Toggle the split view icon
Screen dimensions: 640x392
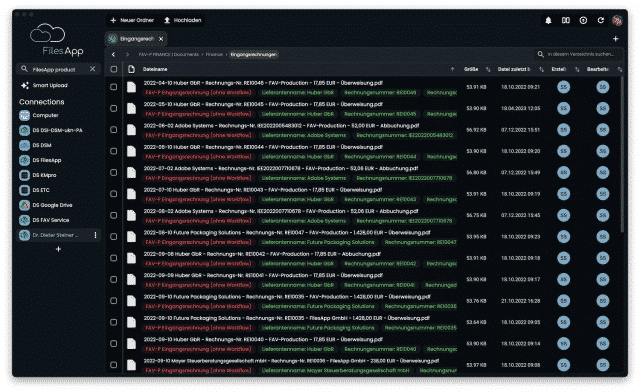(566, 20)
